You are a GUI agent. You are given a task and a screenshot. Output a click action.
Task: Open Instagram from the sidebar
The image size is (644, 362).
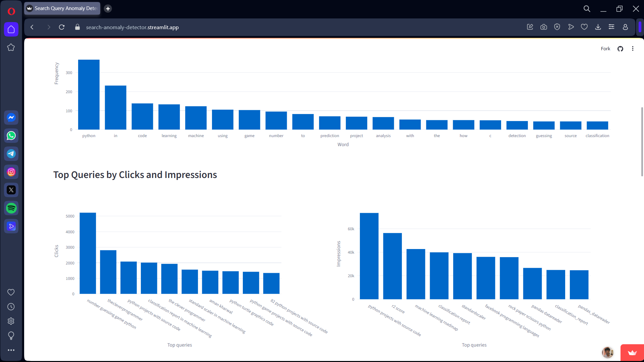(11, 172)
